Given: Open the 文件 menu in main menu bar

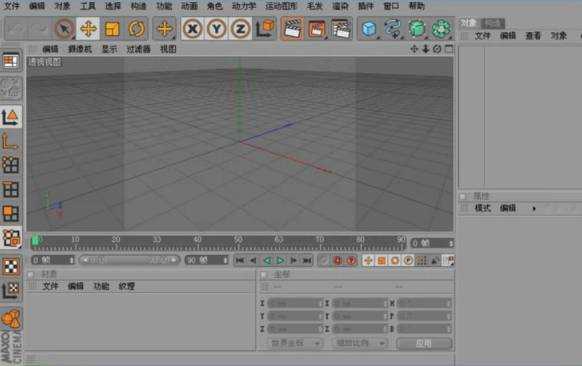Looking at the screenshot, I should [11, 6].
